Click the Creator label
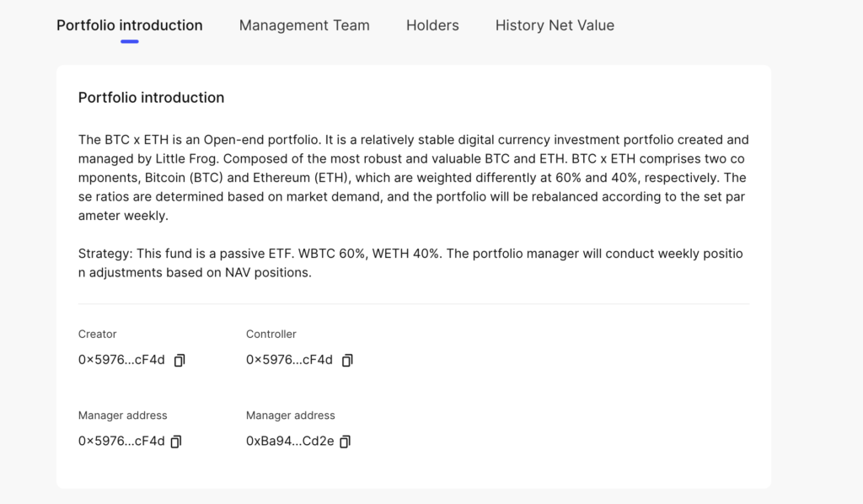This screenshot has height=504, width=863. click(98, 335)
